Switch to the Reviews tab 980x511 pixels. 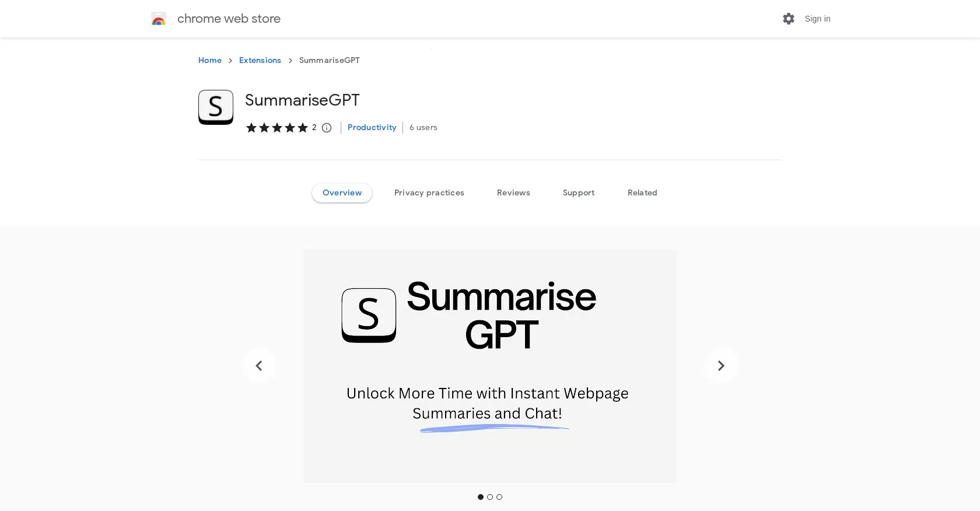(513, 192)
